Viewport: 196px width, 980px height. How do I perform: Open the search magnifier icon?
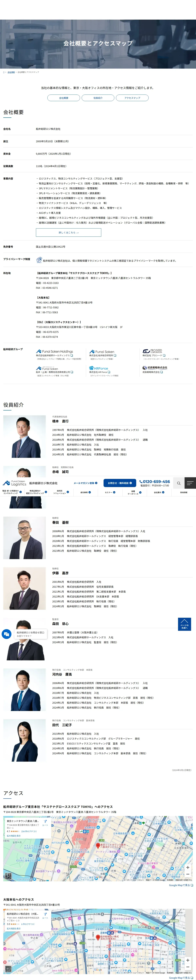179,483
